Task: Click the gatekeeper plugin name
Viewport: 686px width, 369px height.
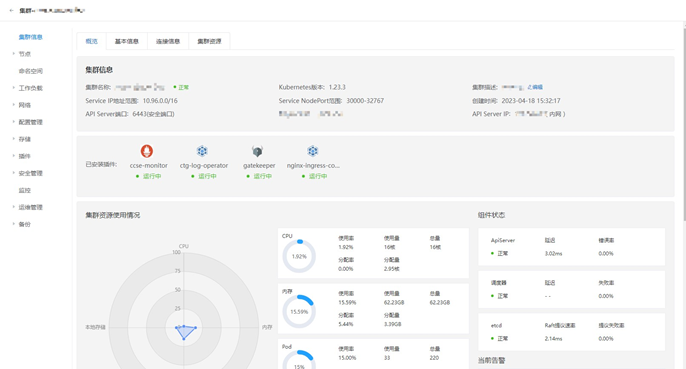Action: [259, 165]
